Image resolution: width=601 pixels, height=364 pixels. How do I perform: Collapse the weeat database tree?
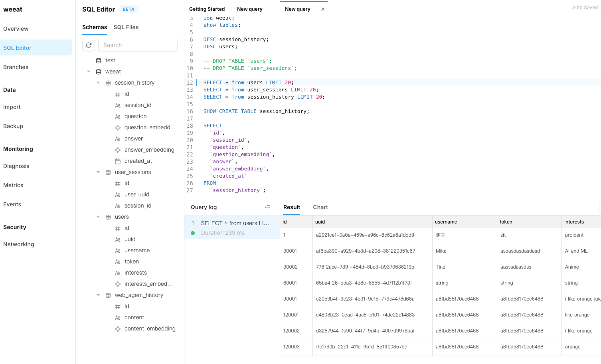click(89, 72)
